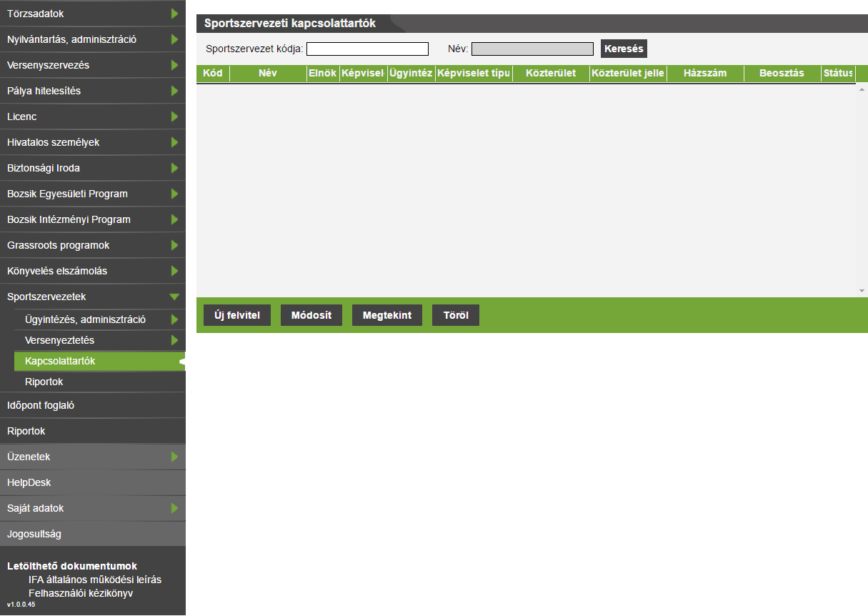Open the Felhasználói kézikönyv document
This screenshot has width=868, height=616.
point(81,593)
